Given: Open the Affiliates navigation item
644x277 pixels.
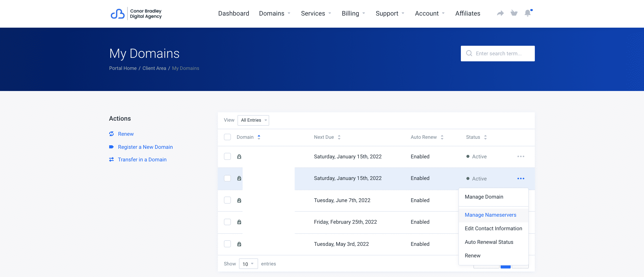Looking at the screenshot, I should pyautogui.click(x=468, y=13).
